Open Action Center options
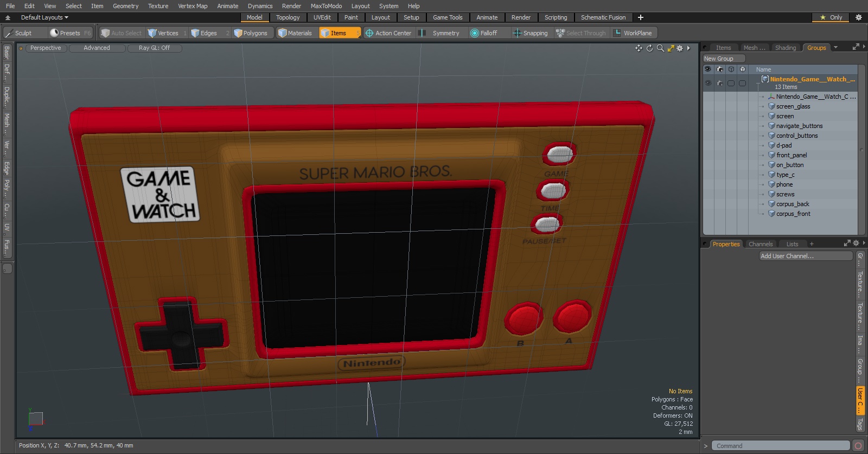This screenshot has width=868, height=454. [388, 33]
